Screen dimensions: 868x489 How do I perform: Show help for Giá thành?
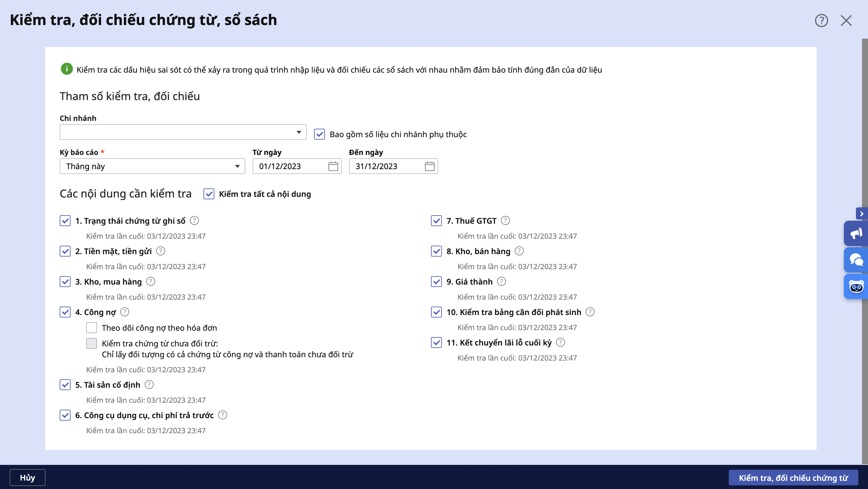(502, 281)
